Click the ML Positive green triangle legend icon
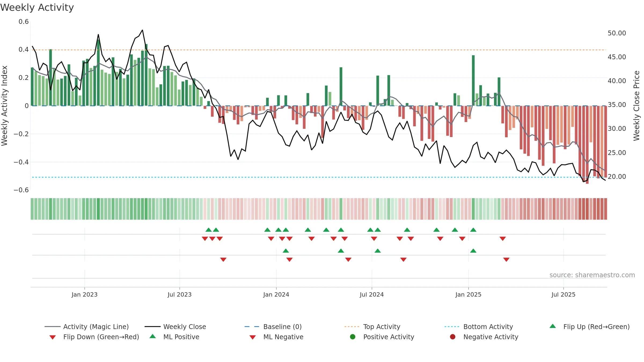This screenshot has height=362, width=644. tap(153, 336)
